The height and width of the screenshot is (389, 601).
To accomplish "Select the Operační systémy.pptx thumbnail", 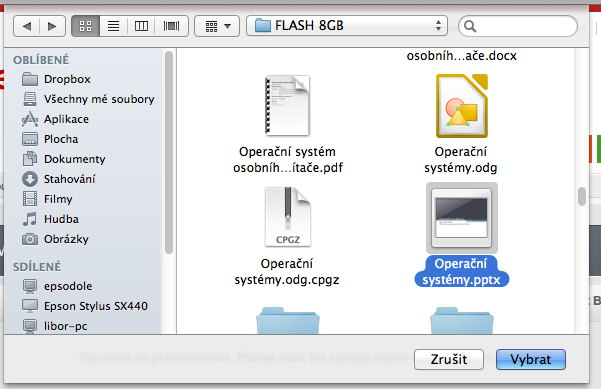I will tap(461, 218).
